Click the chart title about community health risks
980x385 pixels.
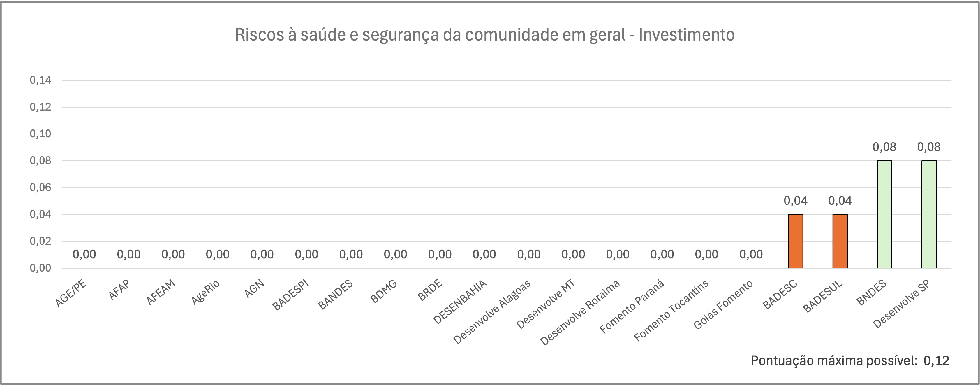484,35
